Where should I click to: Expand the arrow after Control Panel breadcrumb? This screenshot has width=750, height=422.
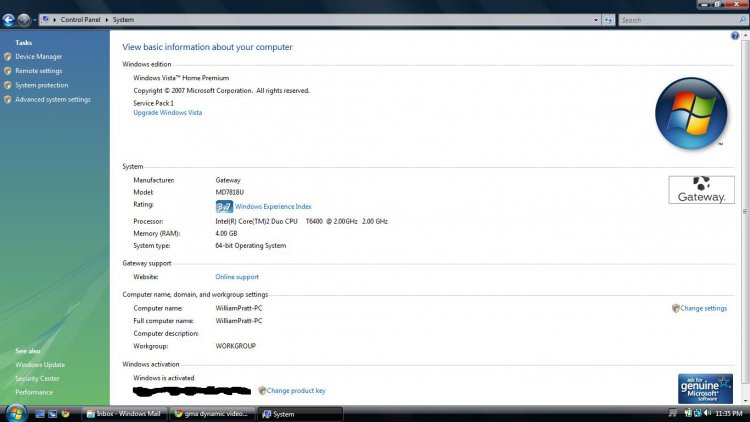(107, 20)
